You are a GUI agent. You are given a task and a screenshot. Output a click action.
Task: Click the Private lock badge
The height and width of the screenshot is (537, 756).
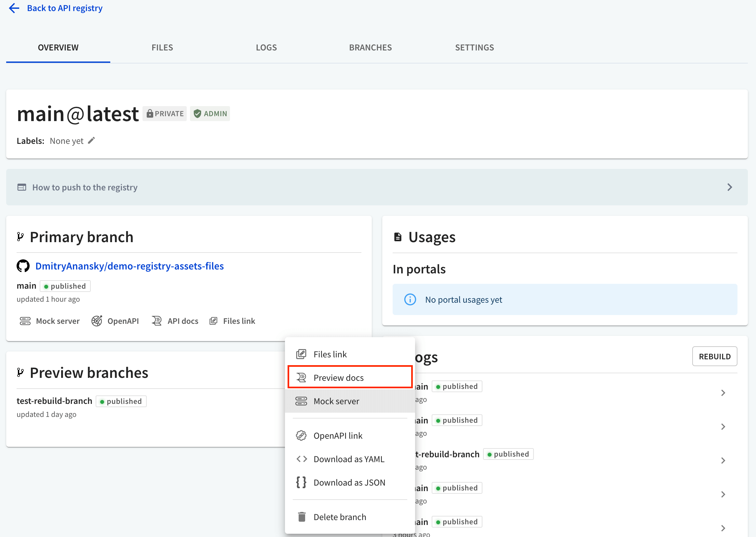coord(165,114)
